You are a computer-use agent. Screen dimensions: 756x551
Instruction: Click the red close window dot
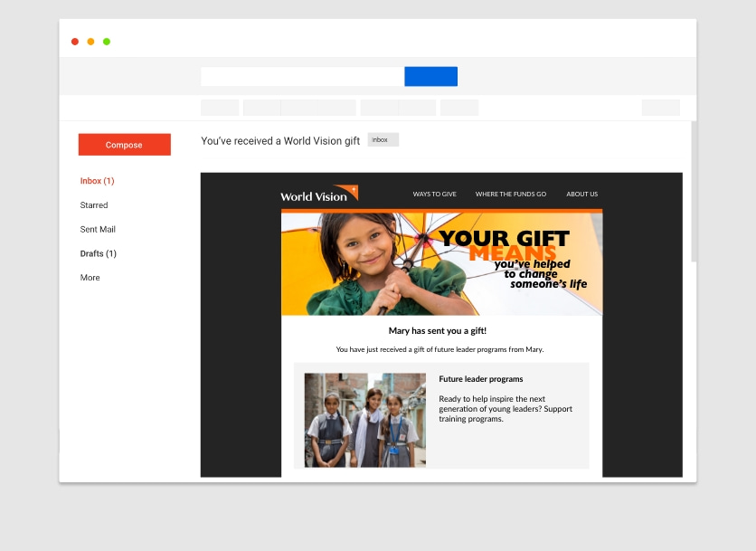[75, 42]
